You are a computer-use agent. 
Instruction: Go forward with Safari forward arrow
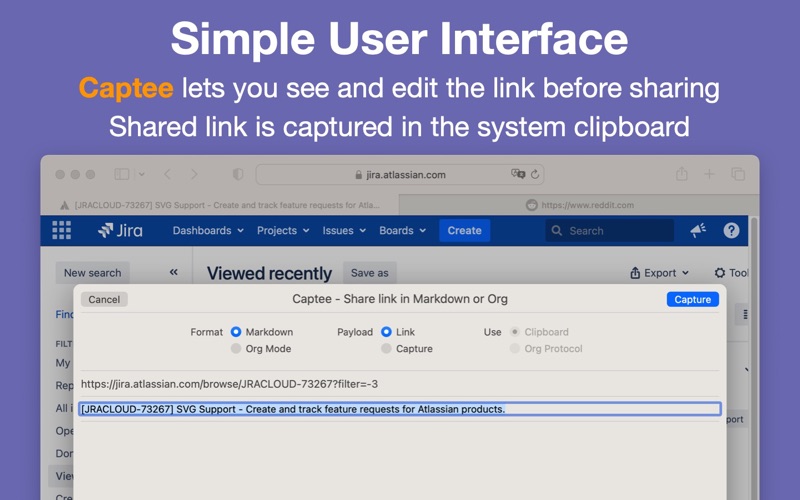194,174
